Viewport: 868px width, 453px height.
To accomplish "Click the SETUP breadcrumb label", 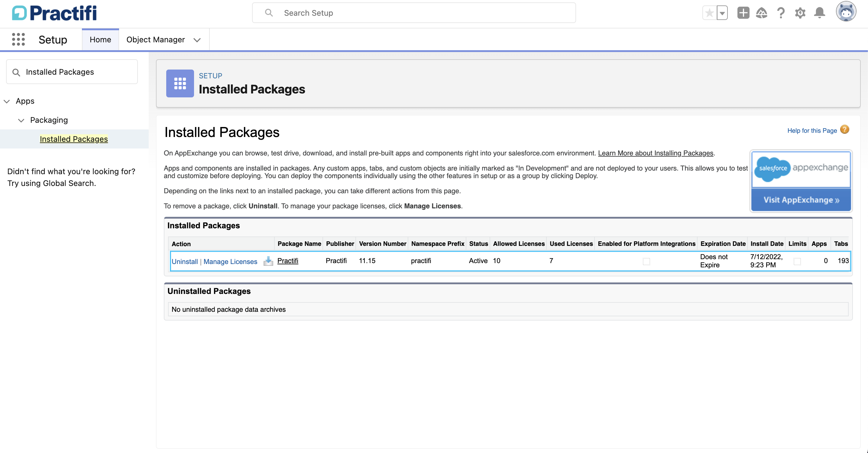I will pos(210,76).
